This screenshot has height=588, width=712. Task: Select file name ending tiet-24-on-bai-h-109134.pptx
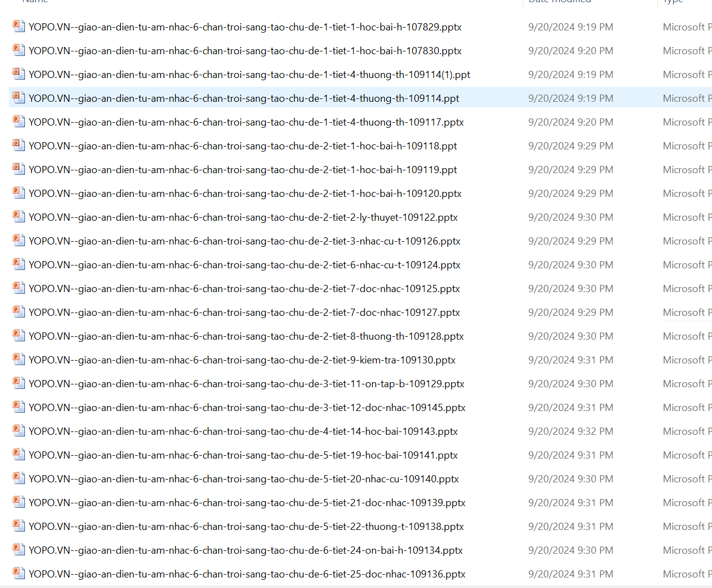click(246, 550)
